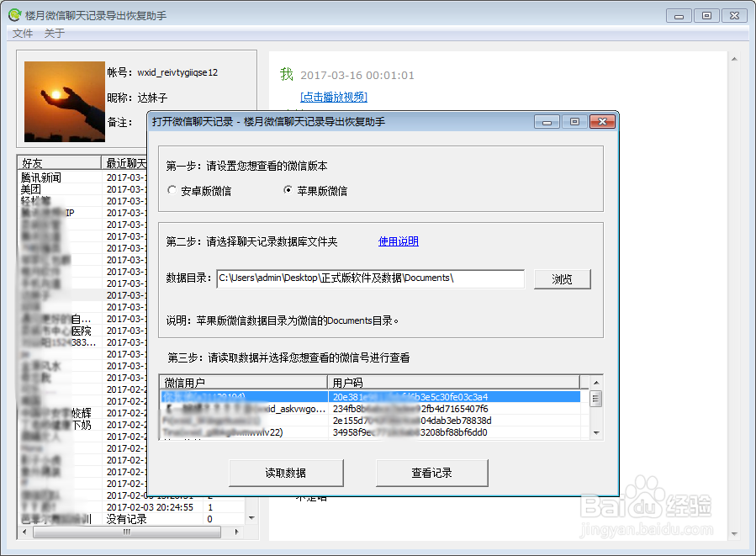Focus the 数据目录 path input field
Image resolution: width=756 pixels, height=556 pixels.
point(370,278)
